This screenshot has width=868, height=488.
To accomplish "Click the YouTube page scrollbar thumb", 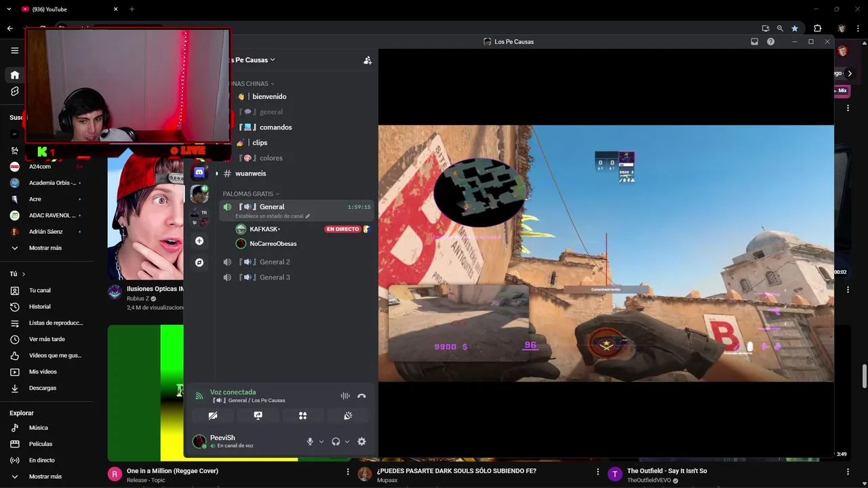I will 865,376.
